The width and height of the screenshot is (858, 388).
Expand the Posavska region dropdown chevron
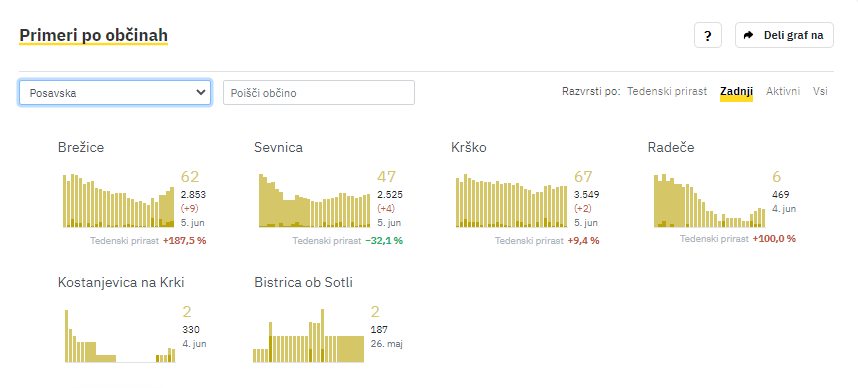[x=200, y=92]
